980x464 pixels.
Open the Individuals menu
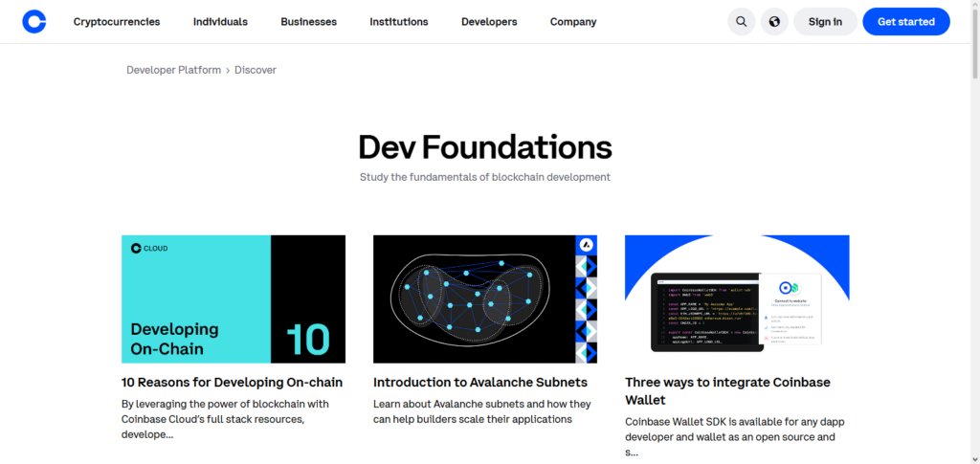[x=221, y=22]
